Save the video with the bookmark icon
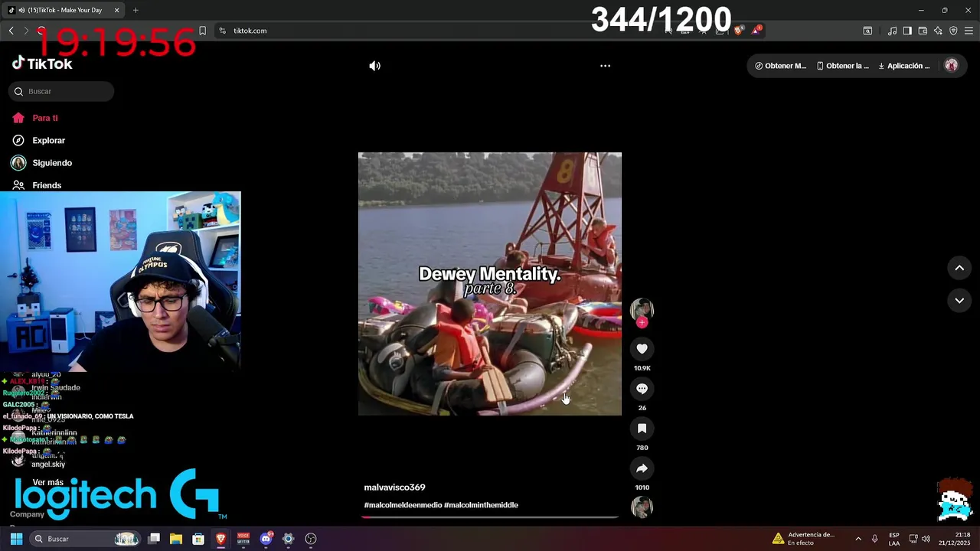This screenshot has height=551, width=980. (x=642, y=429)
